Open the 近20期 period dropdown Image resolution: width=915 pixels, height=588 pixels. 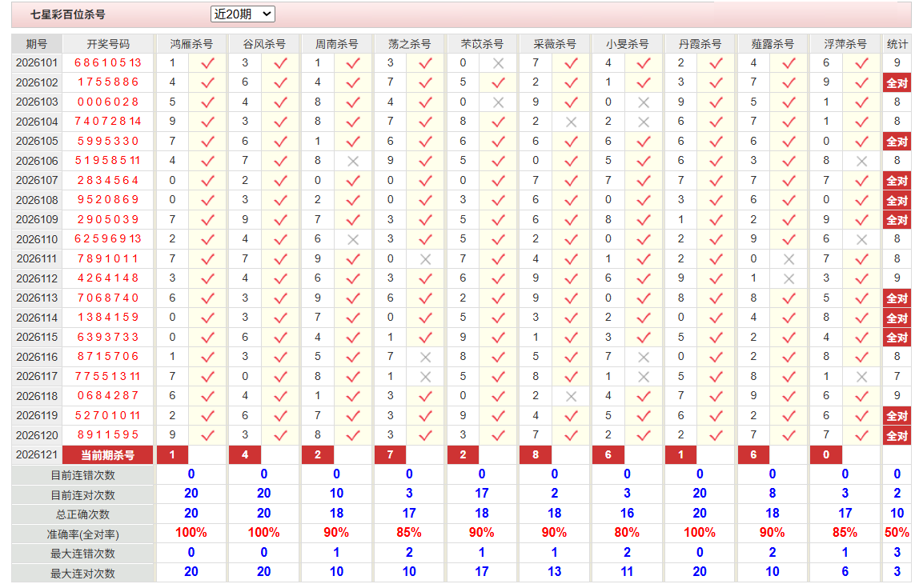tap(243, 14)
